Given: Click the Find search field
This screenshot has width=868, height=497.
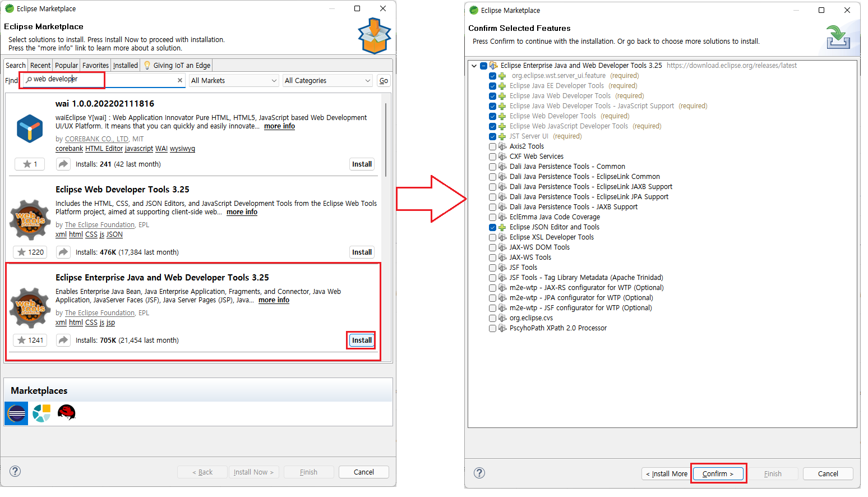Looking at the screenshot, I should point(103,80).
